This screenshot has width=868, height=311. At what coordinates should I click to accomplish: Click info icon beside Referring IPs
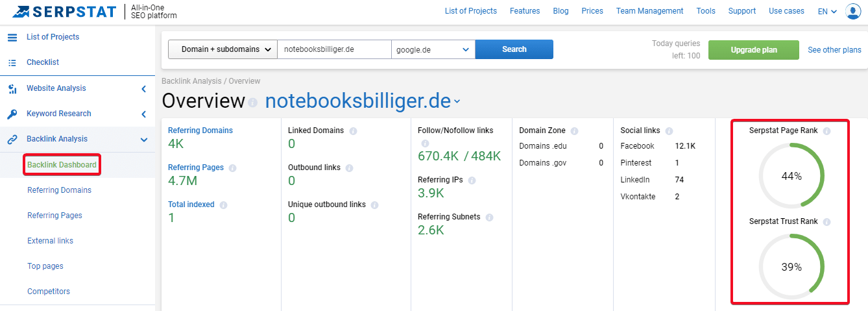point(472,180)
